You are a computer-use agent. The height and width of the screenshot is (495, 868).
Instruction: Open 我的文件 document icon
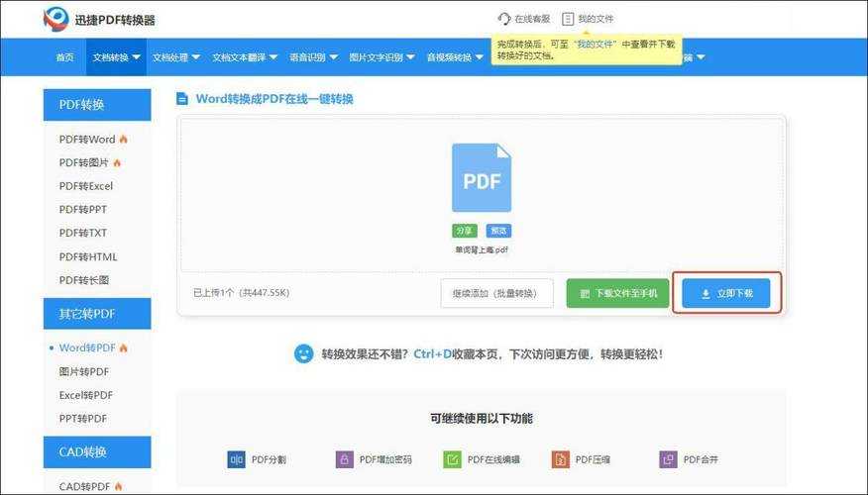[568, 19]
